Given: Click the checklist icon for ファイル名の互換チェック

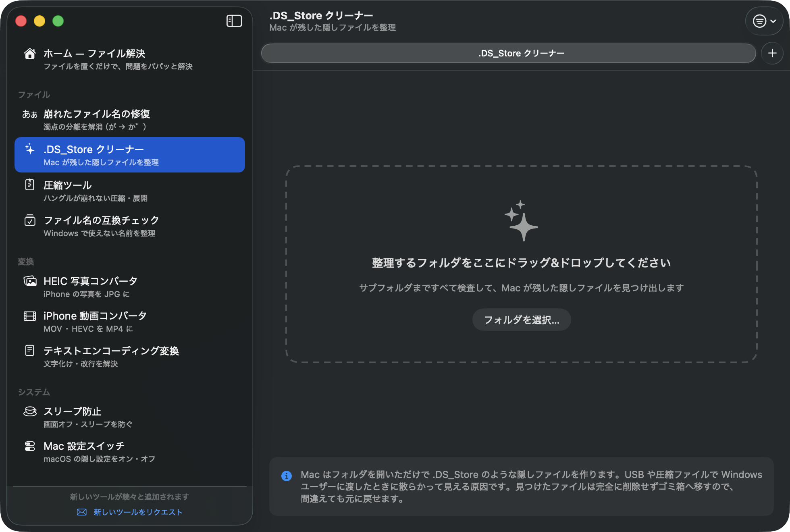Looking at the screenshot, I should pyautogui.click(x=30, y=220).
